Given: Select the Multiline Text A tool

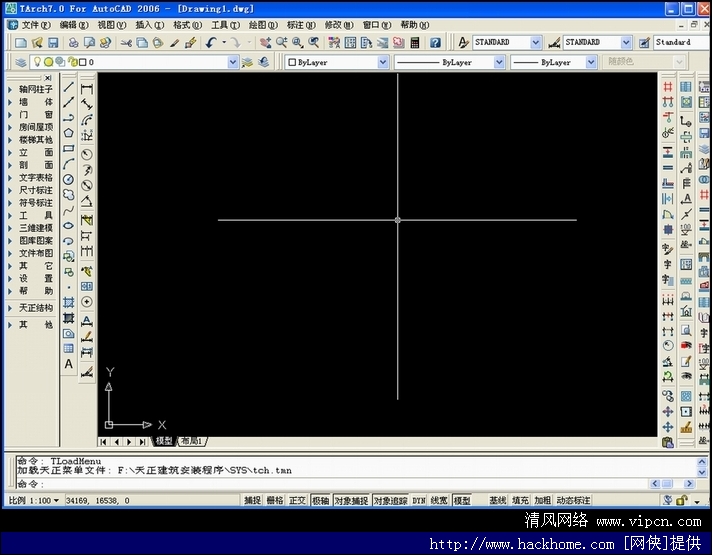Looking at the screenshot, I should [69, 364].
